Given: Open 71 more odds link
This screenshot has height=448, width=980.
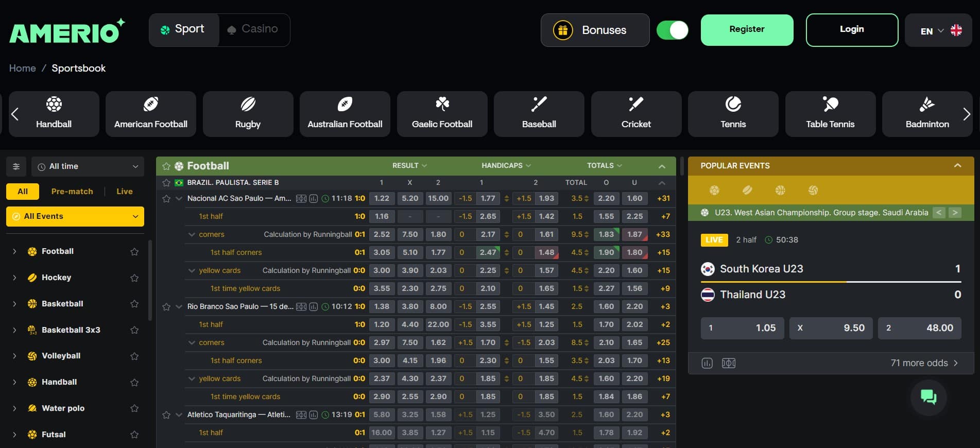Looking at the screenshot, I should [924, 363].
